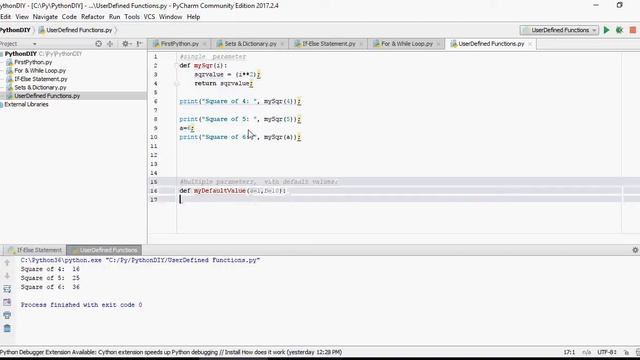Open the Window menu

click(170, 17)
